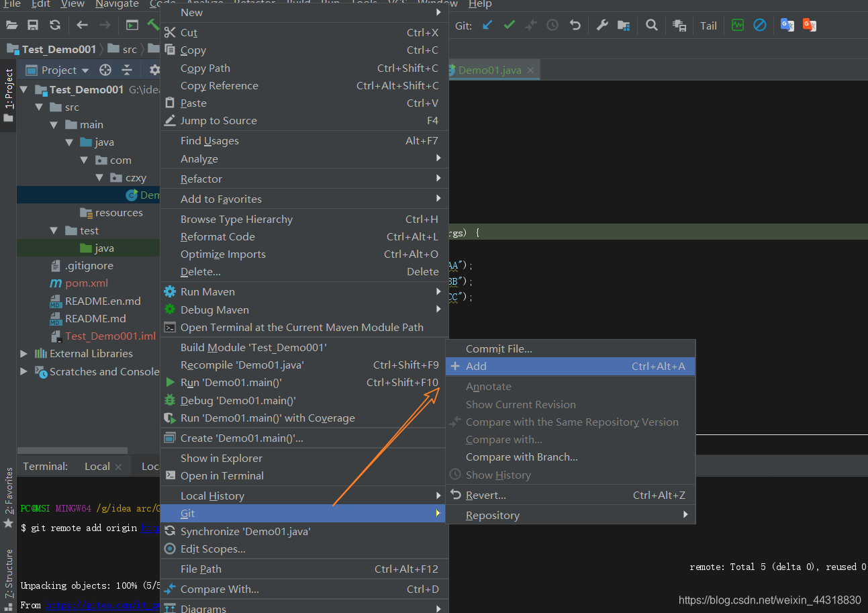The height and width of the screenshot is (613, 868).
Task: Click the Git commit checkmark icon
Action: [510, 26]
